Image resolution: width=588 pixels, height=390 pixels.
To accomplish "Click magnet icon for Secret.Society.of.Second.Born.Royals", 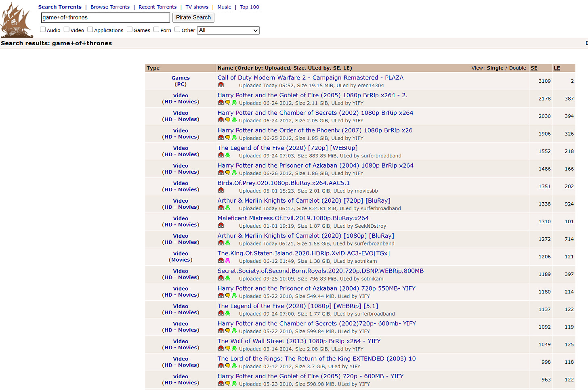I will [221, 278].
